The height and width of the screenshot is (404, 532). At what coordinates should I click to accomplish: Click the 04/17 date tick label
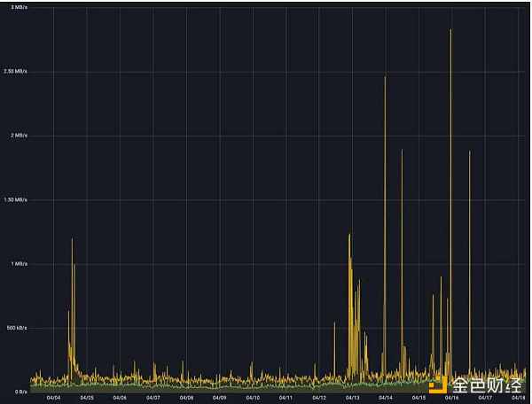485,398
